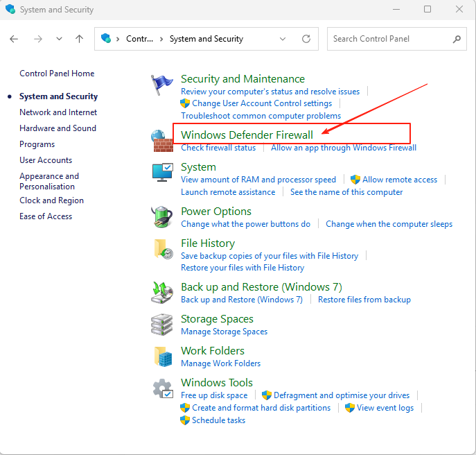The width and height of the screenshot is (476, 455).
Task: Click shield icon beside Schedule tasks
Action: point(185,420)
